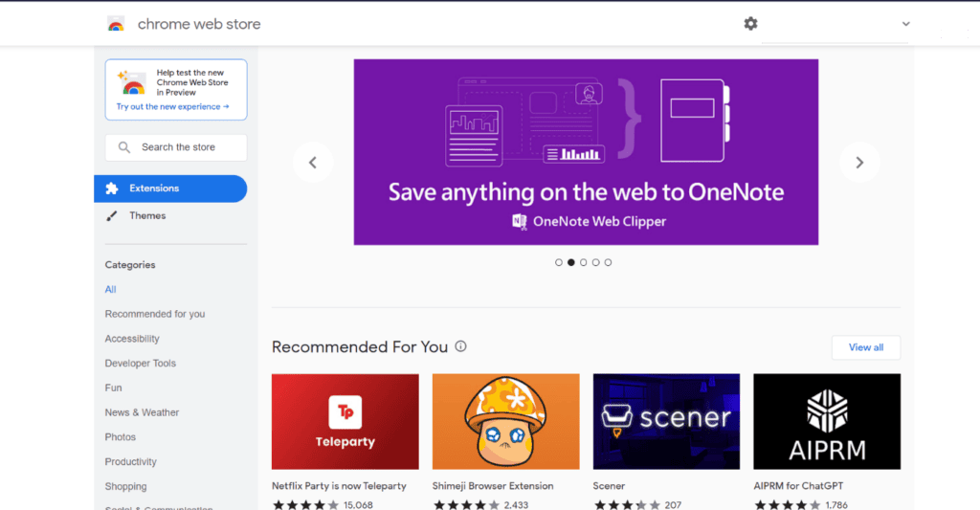Click the View all button
Screen dimensions: 980x510
point(865,347)
